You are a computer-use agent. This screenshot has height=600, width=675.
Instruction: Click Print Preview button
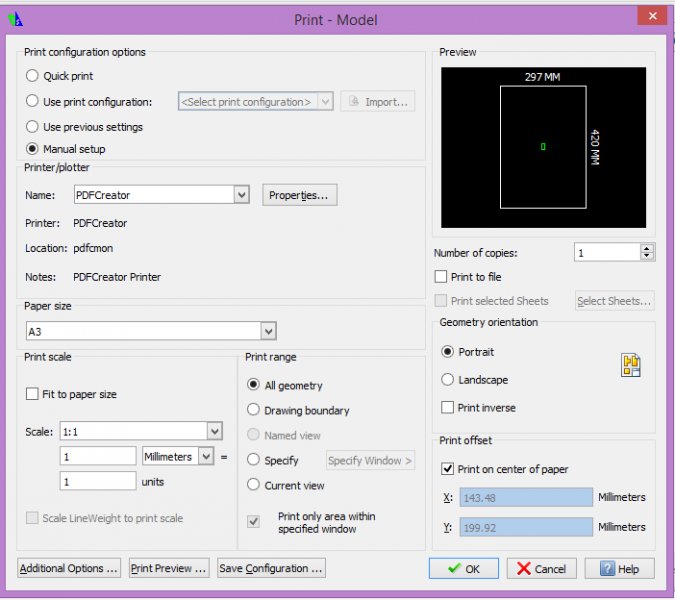point(168,568)
